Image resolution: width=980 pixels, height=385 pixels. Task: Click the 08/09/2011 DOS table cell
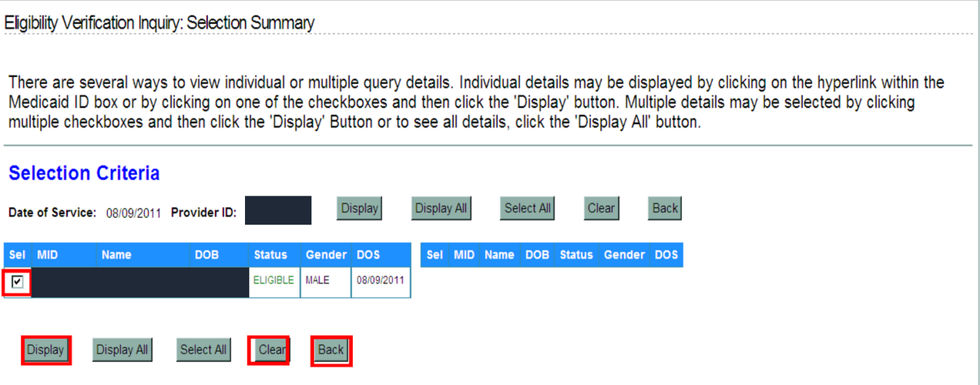click(x=380, y=281)
